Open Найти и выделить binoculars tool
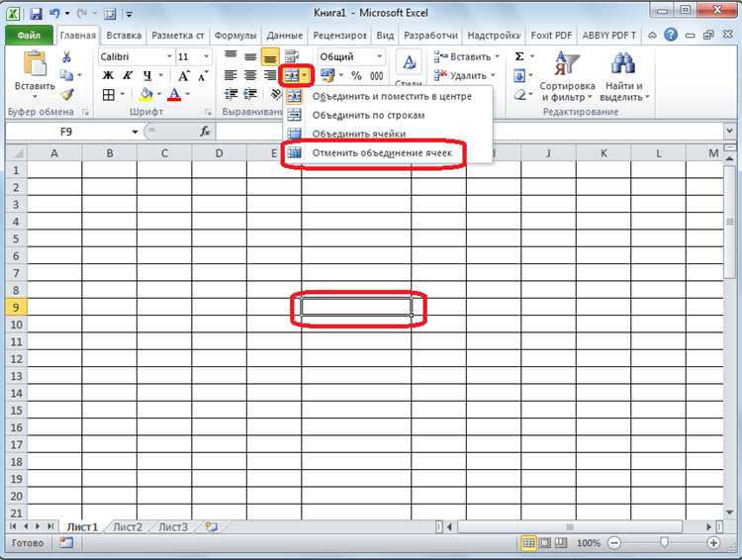This screenshot has width=742, height=560. click(624, 77)
